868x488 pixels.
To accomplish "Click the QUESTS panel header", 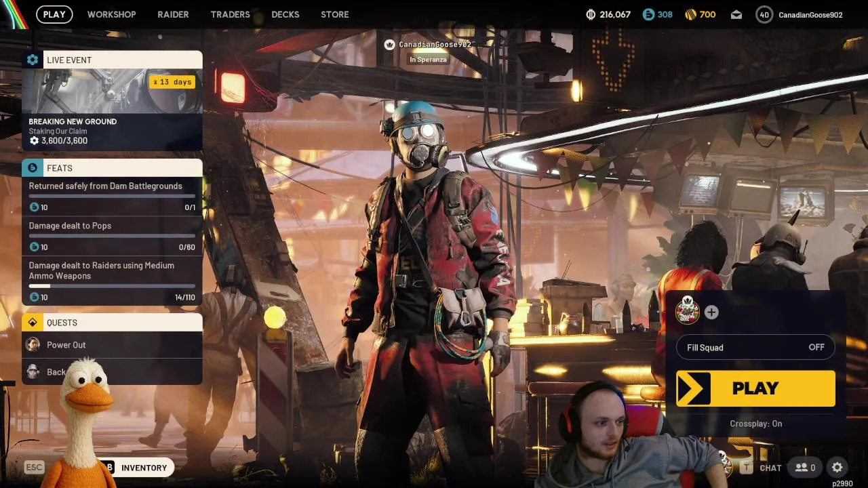I will click(x=112, y=323).
